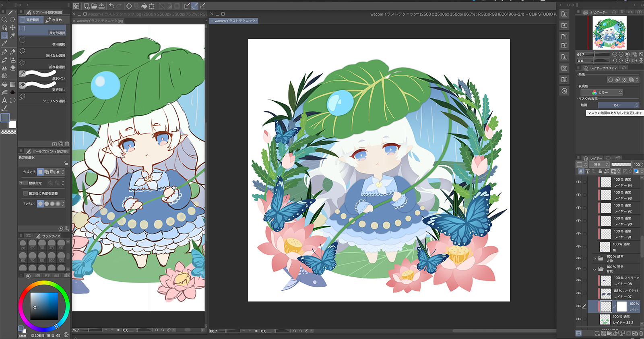Choose the 楕円選択 sub tool

point(42,42)
